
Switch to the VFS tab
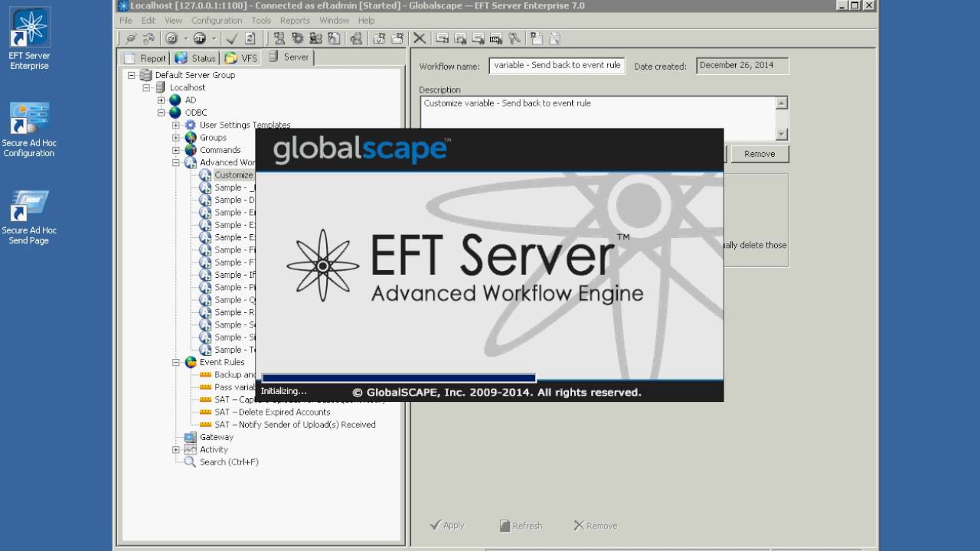(241, 58)
